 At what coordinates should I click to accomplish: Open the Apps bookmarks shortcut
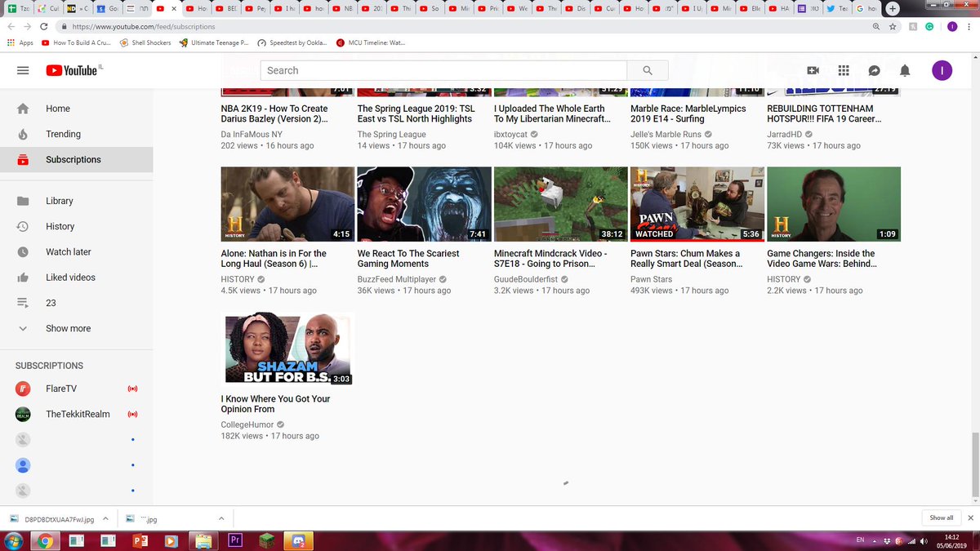20,42
